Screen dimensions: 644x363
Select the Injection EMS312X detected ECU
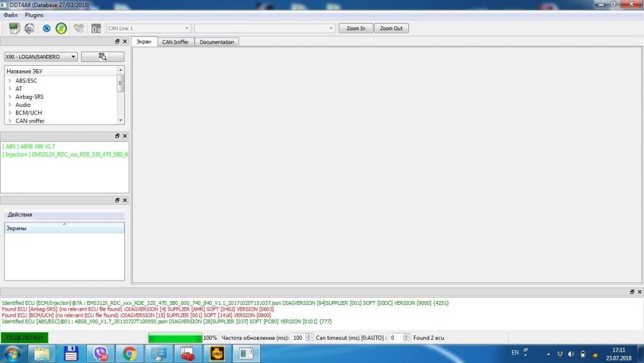65,155
